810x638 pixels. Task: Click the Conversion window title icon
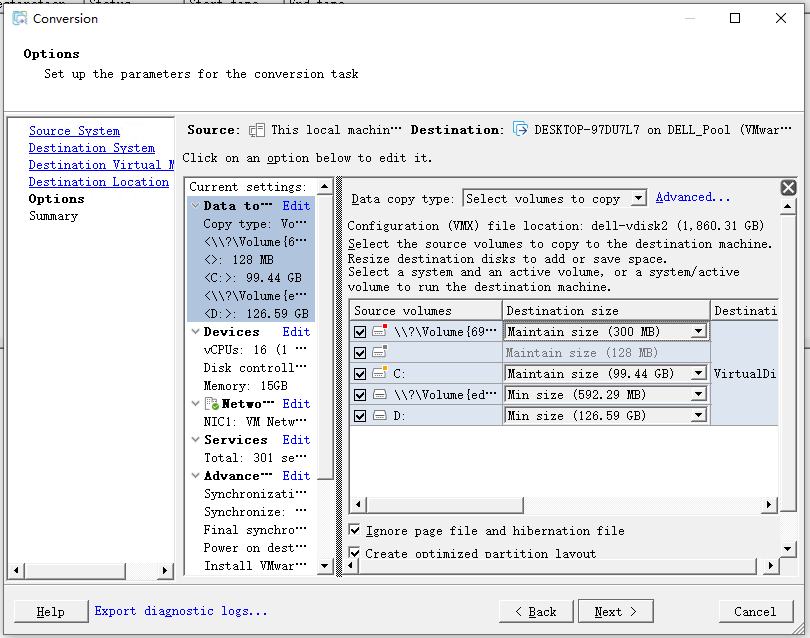tap(20, 19)
